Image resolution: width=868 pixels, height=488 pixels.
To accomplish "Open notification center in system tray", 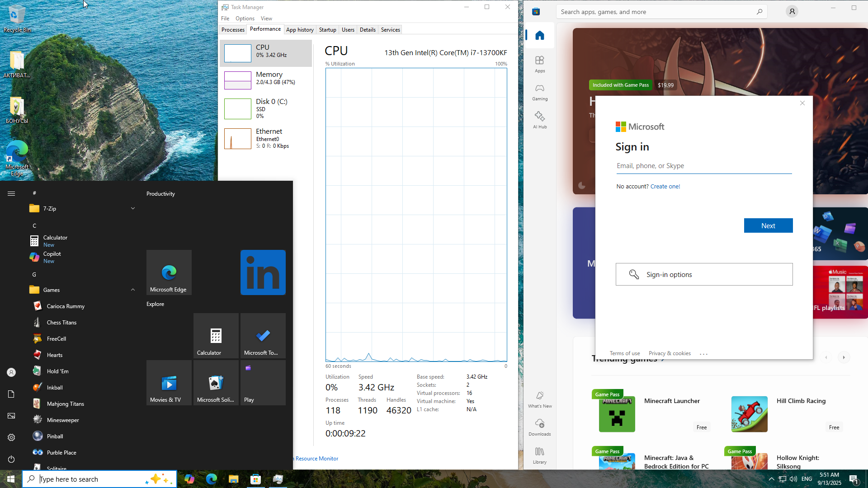I will pos(854,479).
